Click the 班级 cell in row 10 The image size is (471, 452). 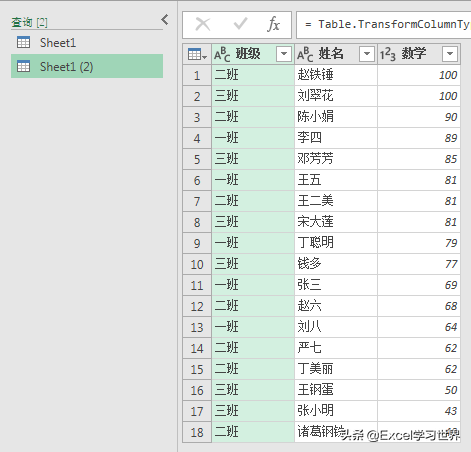253,264
